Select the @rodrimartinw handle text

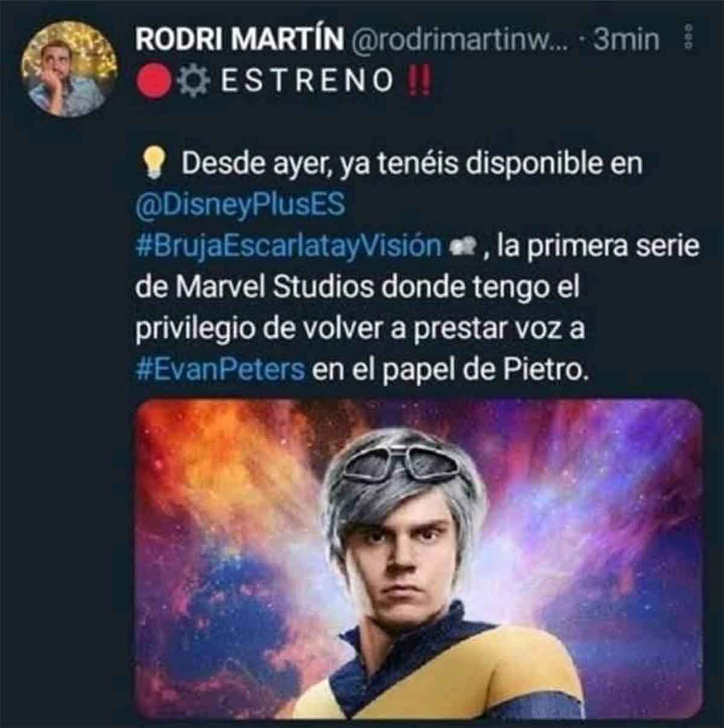pyautogui.click(x=459, y=39)
